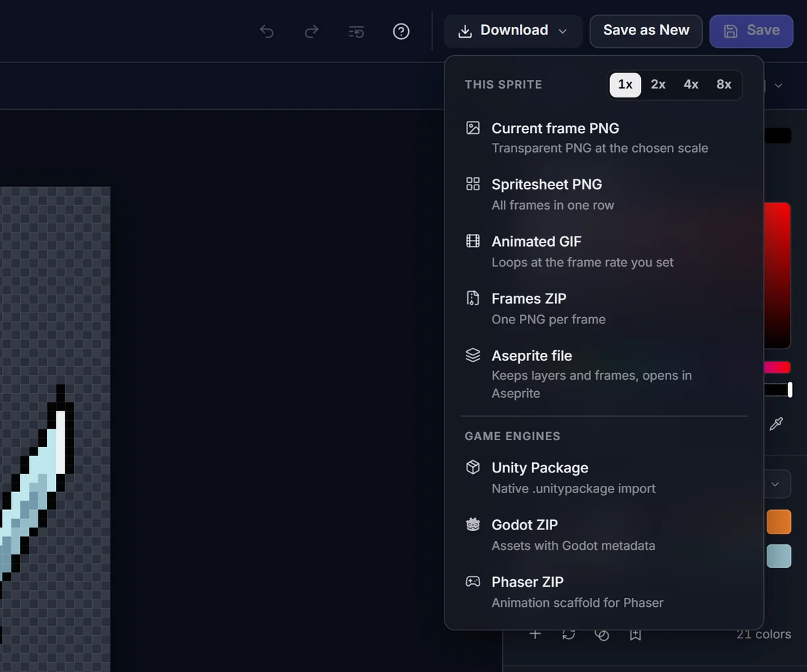Click the Undo arrow icon
This screenshot has height=672, width=807.
(x=267, y=32)
